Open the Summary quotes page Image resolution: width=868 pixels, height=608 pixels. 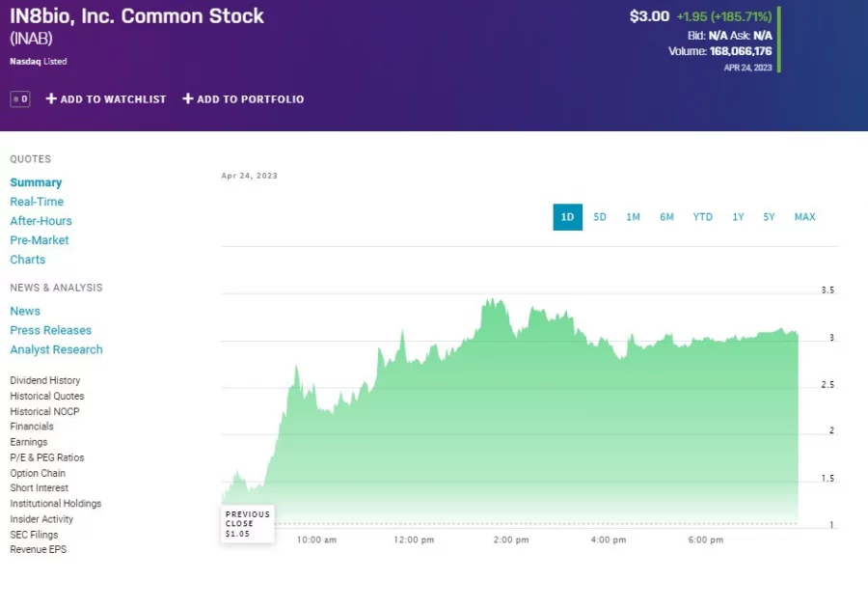pyautogui.click(x=36, y=181)
